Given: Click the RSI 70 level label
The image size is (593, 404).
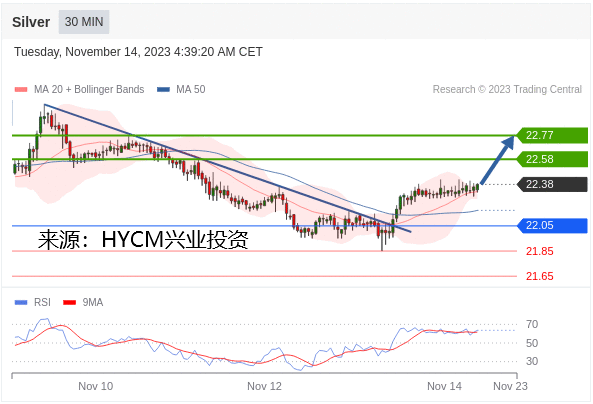Looking at the screenshot, I should 532,324.
